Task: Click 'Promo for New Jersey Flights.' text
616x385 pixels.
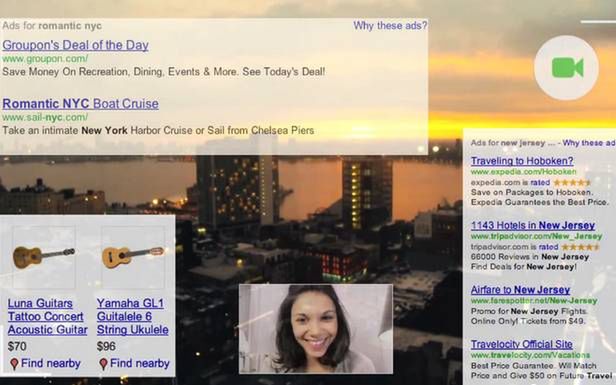Action: 529,311
